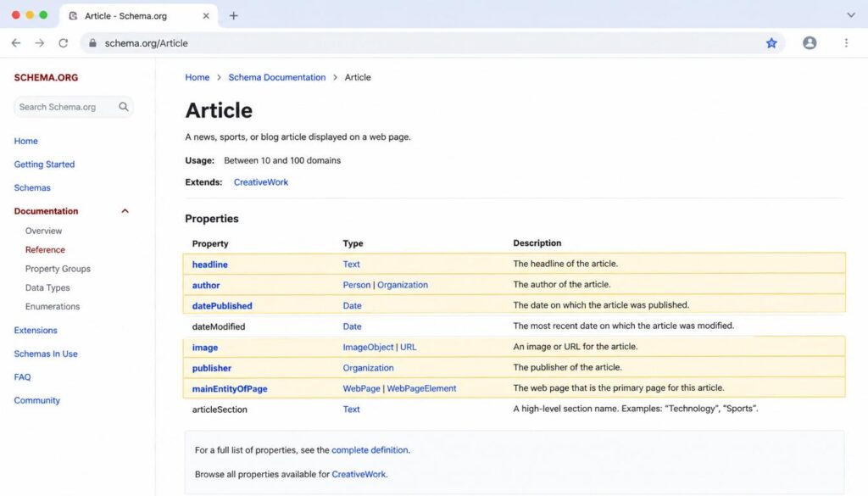The height and width of the screenshot is (496, 868).
Task: Open the Property Groups sub-item
Action: pos(58,269)
